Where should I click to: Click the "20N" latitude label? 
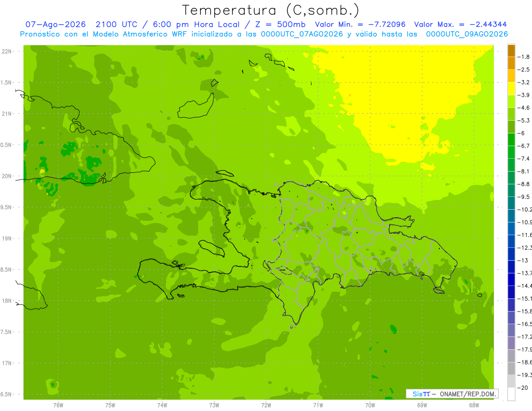pyautogui.click(x=7, y=176)
